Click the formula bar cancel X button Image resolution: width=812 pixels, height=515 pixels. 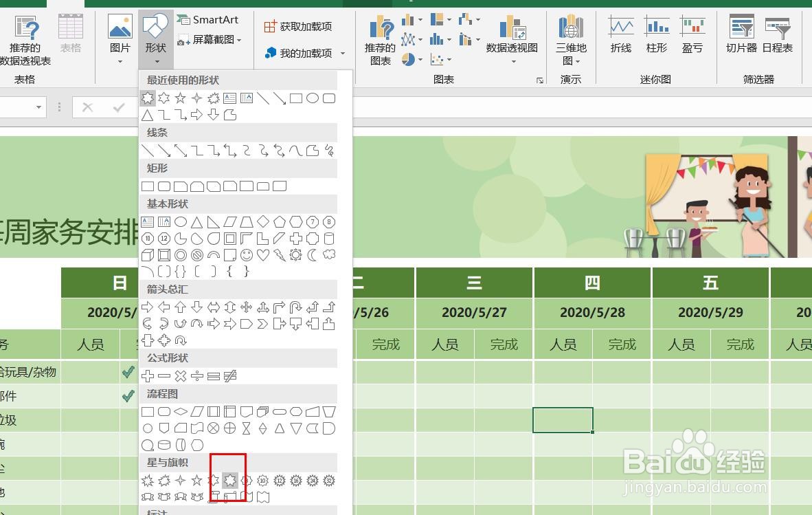(87, 107)
